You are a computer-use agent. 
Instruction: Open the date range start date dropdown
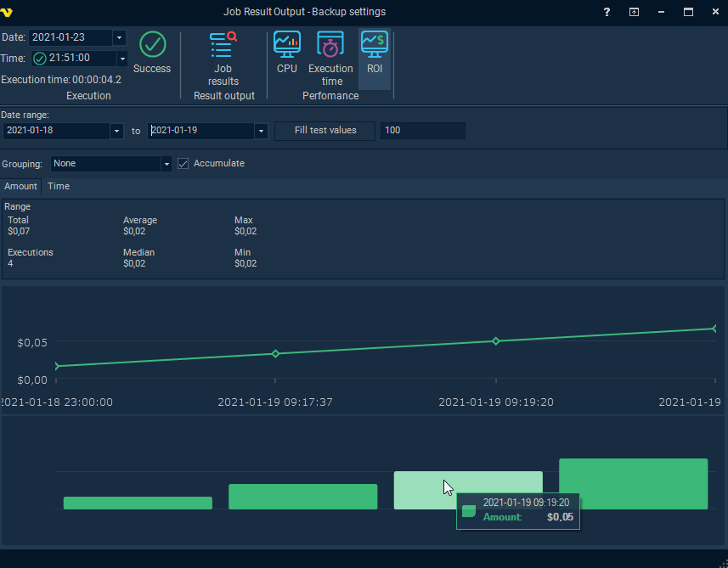click(116, 131)
